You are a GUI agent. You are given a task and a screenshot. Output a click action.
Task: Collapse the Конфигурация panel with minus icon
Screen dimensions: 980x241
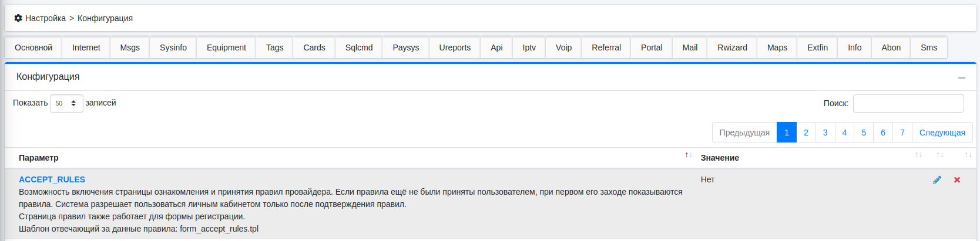961,77
